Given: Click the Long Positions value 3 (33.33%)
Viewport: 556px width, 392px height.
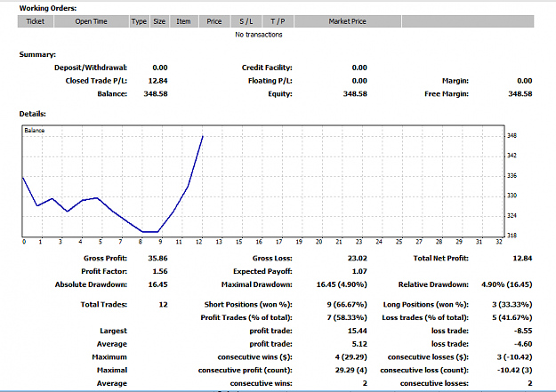Looking at the screenshot, I should tap(512, 305).
